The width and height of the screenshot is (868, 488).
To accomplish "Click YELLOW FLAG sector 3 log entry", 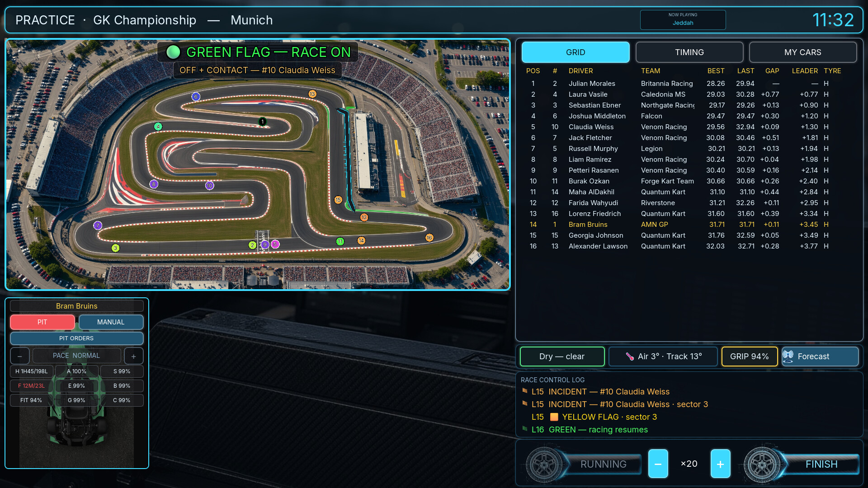I will 594,417.
